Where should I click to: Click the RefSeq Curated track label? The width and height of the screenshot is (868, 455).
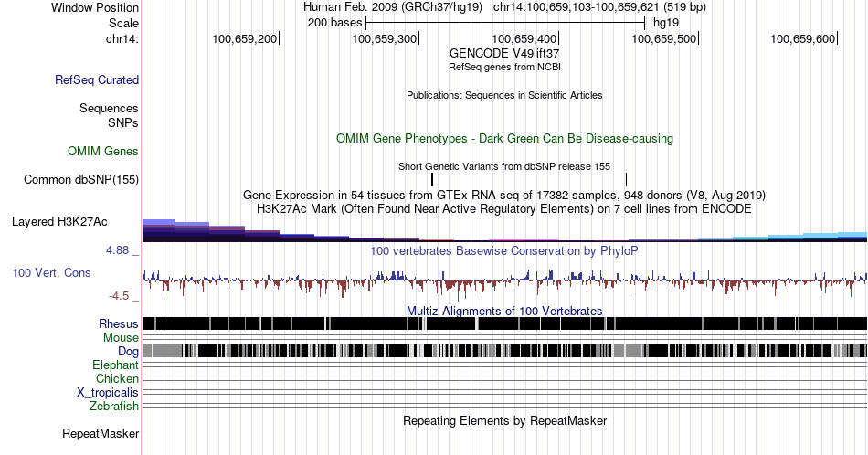click(x=97, y=79)
